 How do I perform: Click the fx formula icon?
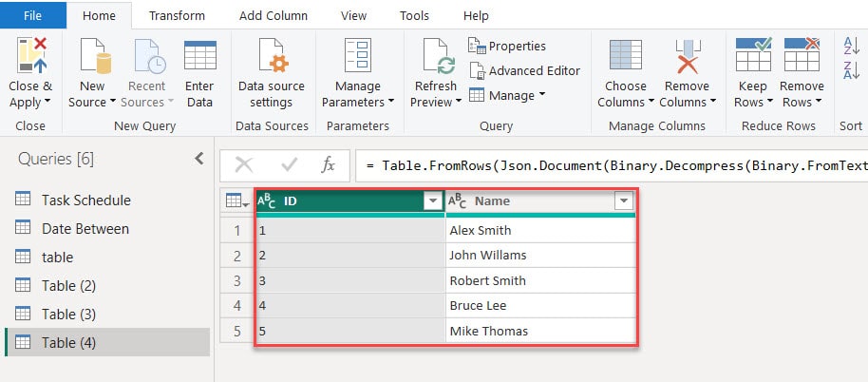point(329,165)
